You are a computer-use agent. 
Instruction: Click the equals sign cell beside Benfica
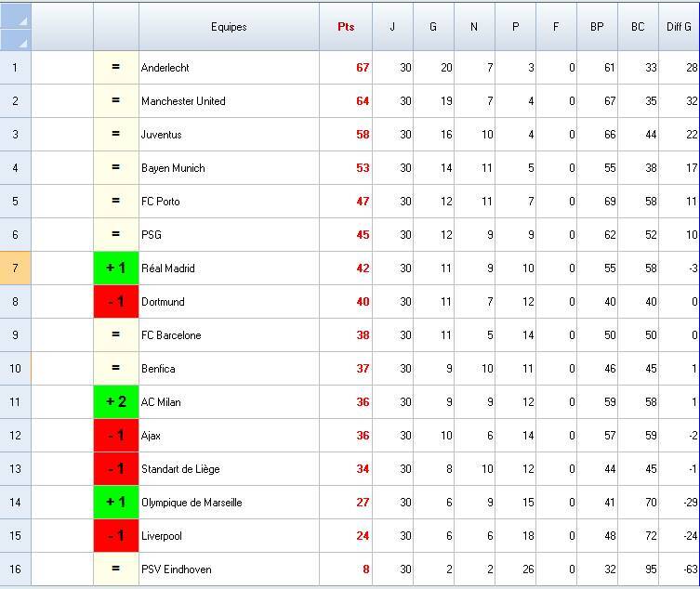tap(116, 369)
